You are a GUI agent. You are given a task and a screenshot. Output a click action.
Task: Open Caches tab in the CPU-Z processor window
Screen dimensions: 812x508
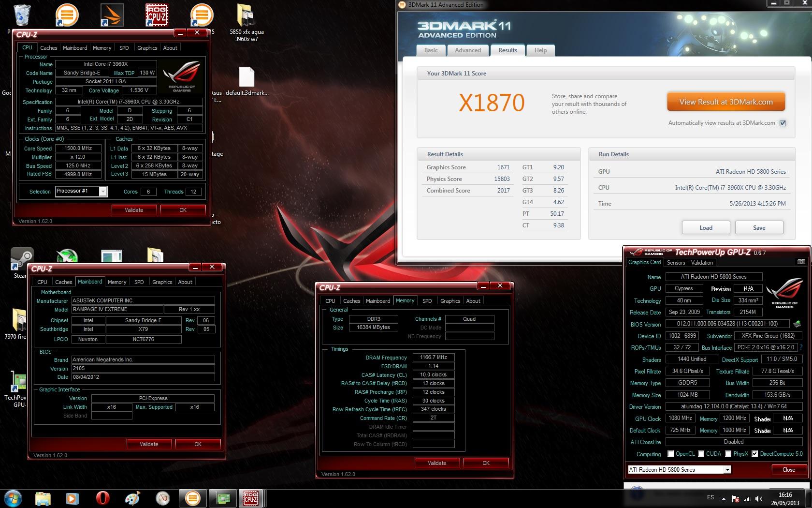(48, 48)
